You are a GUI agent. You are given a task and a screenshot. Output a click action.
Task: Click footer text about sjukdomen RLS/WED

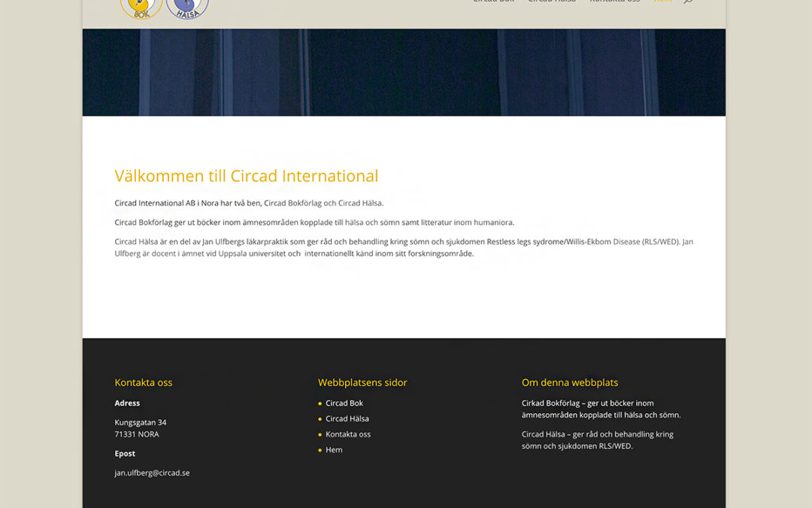click(x=598, y=440)
